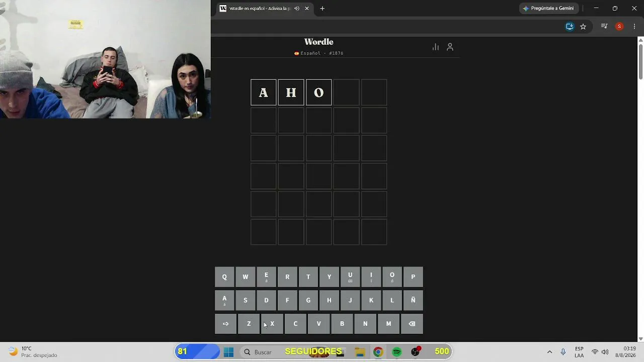Open the Wi-Fi network tray icon

pyautogui.click(x=595, y=352)
